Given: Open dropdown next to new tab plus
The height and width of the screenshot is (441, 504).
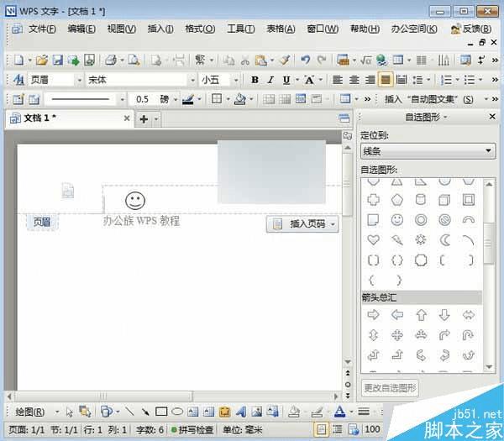Looking at the screenshot, I should pos(156,119).
